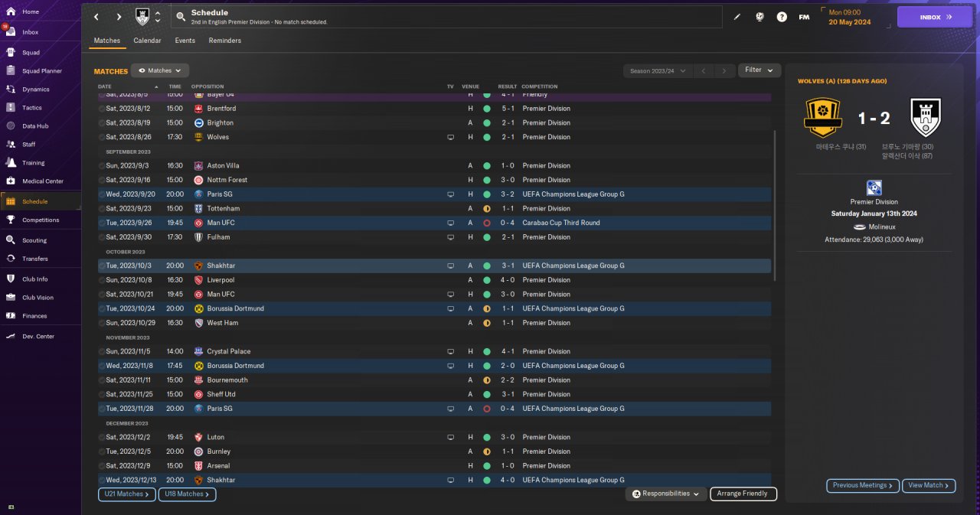Image resolution: width=980 pixels, height=515 pixels.
Task: Go back with the left navigation arrow
Action: [x=96, y=17]
